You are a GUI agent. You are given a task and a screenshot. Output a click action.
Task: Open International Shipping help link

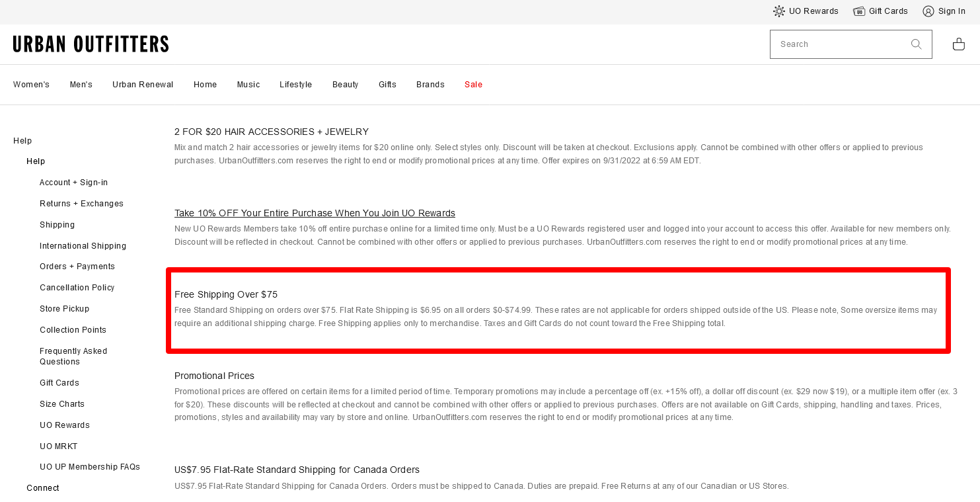point(83,246)
